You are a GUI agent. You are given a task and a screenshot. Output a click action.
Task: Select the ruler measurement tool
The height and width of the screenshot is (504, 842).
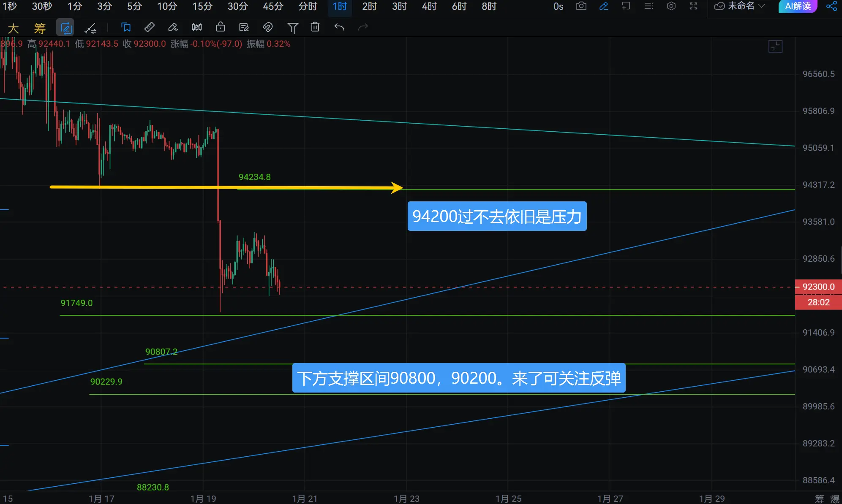click(149, 28)
